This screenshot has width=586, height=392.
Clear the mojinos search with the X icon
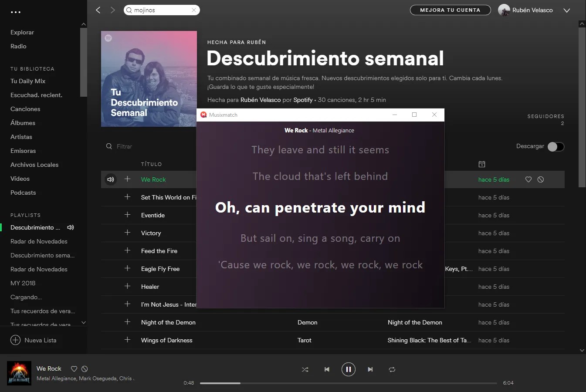coord(194,10)
